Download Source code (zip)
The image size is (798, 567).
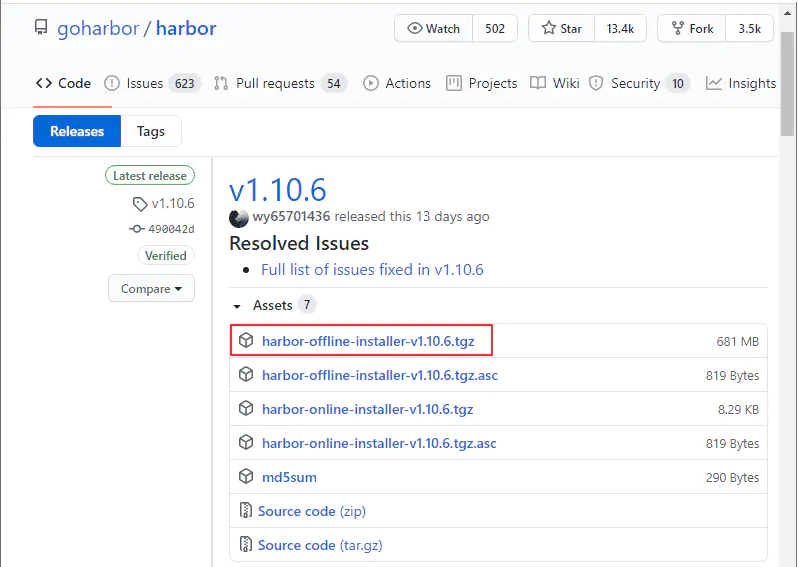pos(312,511)
